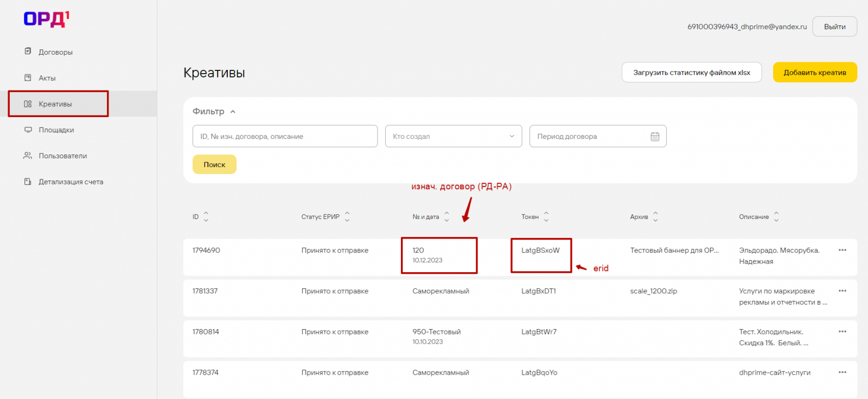Image resolution: width=868 pixels, height=399 pixels.
Task: Click the Детализация счета icon
Action: tap(28, 182)
